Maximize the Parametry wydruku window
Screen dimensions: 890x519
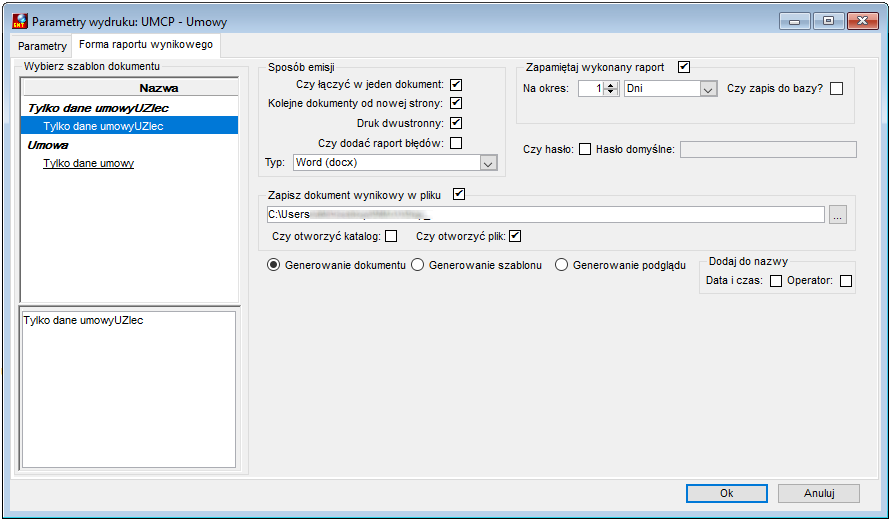pyautogui.click(x=829, y=21)
